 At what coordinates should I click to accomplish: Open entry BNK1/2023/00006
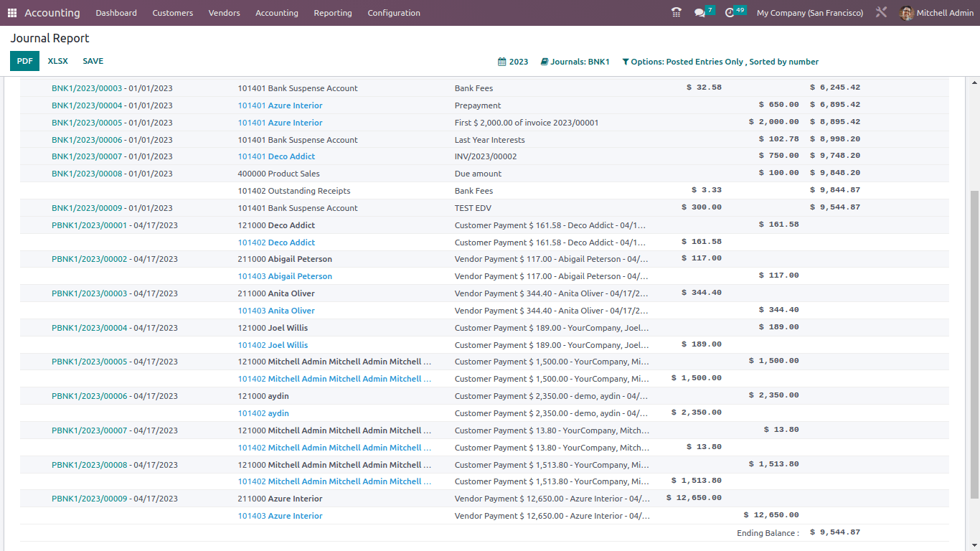[x=87, y=140]
